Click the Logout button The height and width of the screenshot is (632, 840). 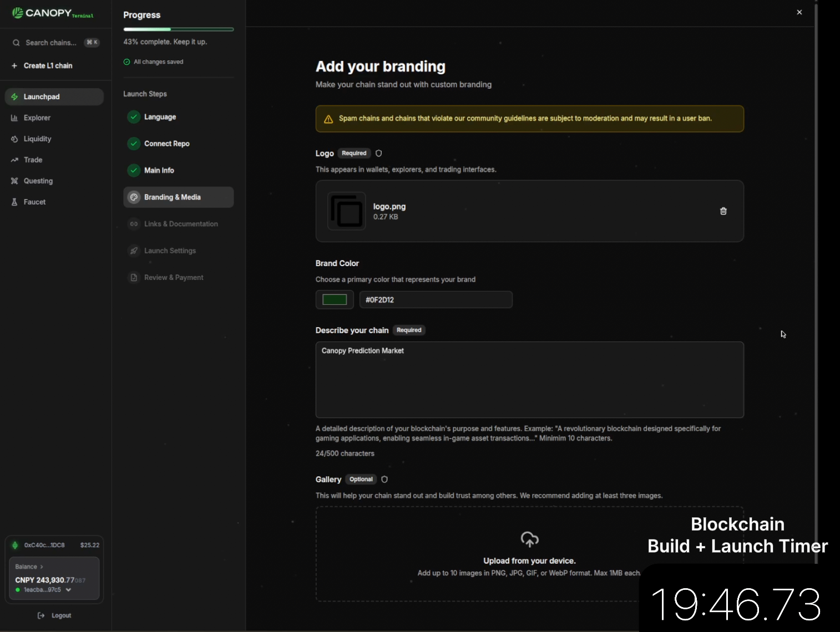54,615
